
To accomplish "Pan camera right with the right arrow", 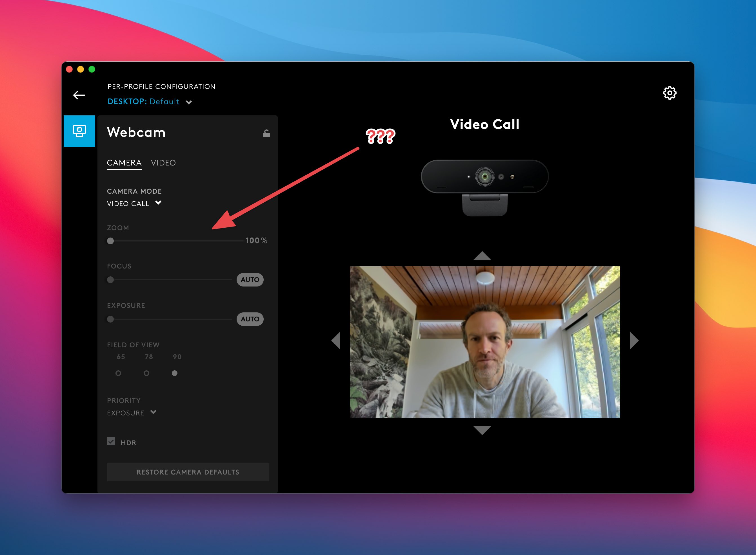I will (x=634, y=340).
